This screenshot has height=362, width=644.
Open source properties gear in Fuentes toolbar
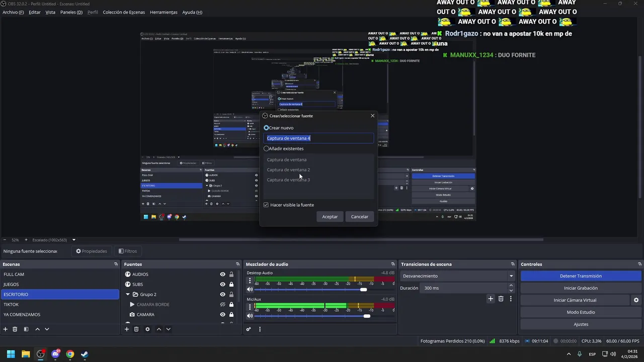(x=147, y=329)
